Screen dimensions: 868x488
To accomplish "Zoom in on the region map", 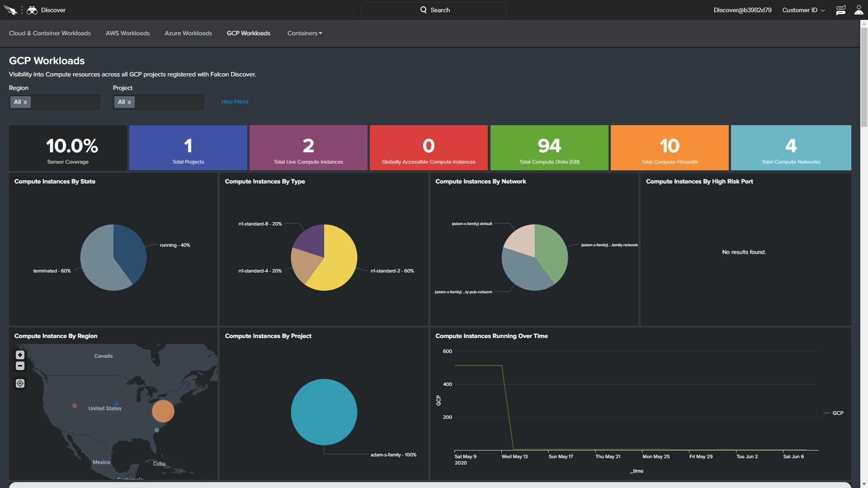I will pyautogui.click(x=20, y=355).
